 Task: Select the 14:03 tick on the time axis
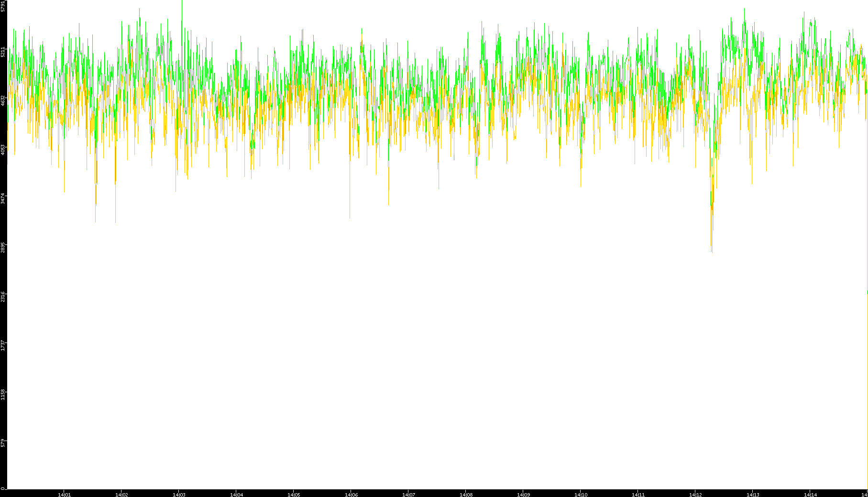(179, 494)
